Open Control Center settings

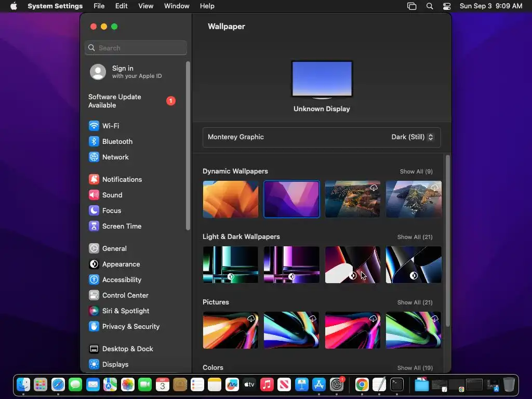118,296
